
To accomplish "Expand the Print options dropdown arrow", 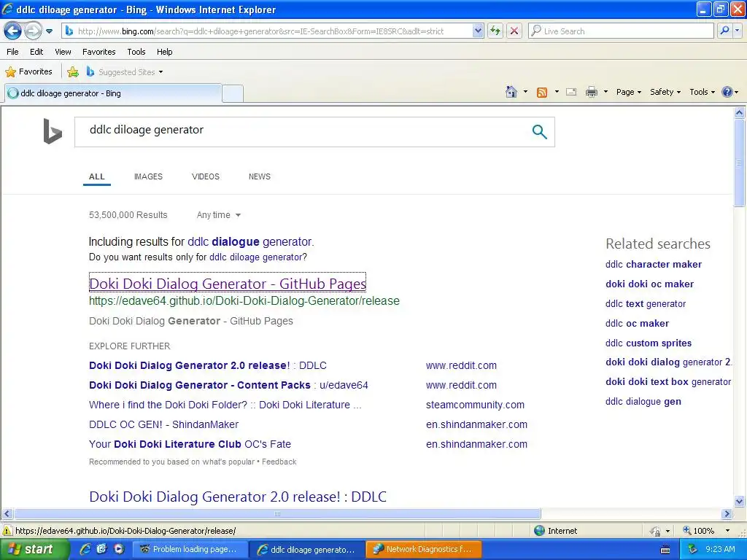I will (605, 92).
